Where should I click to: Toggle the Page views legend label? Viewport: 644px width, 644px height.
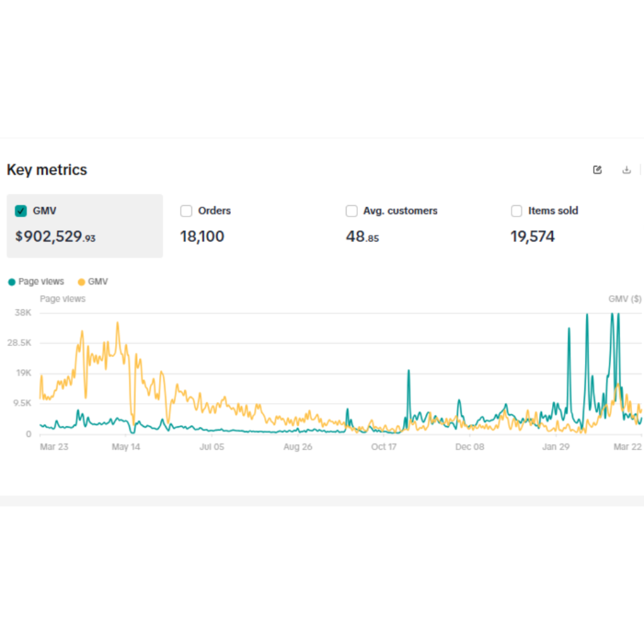click(41, 282)
